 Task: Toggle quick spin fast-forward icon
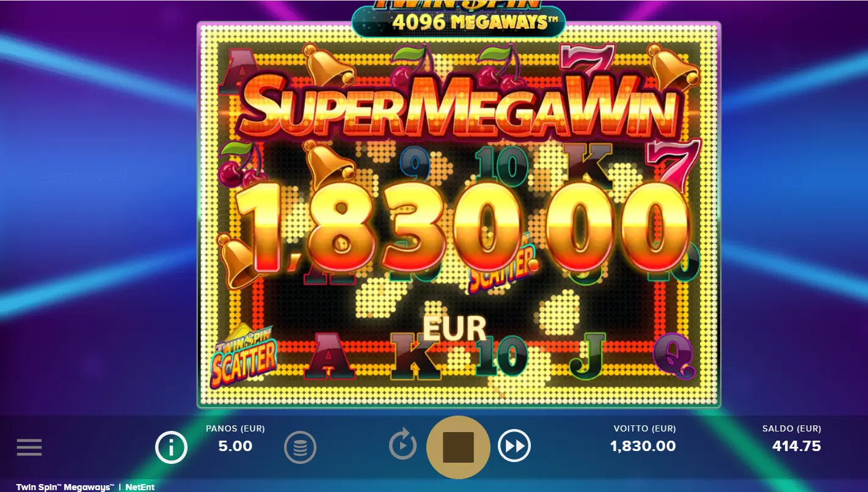click(x=514, y=446)
